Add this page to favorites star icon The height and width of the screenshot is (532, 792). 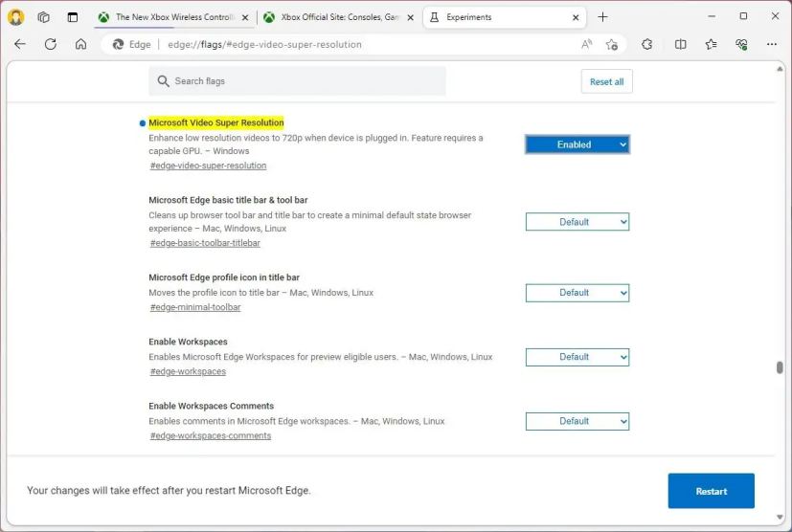click(x=612, y=44)
